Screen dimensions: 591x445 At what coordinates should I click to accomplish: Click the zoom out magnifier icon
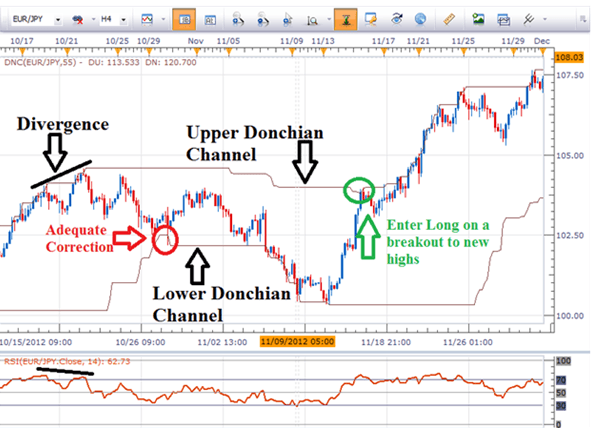click(263, 19)
